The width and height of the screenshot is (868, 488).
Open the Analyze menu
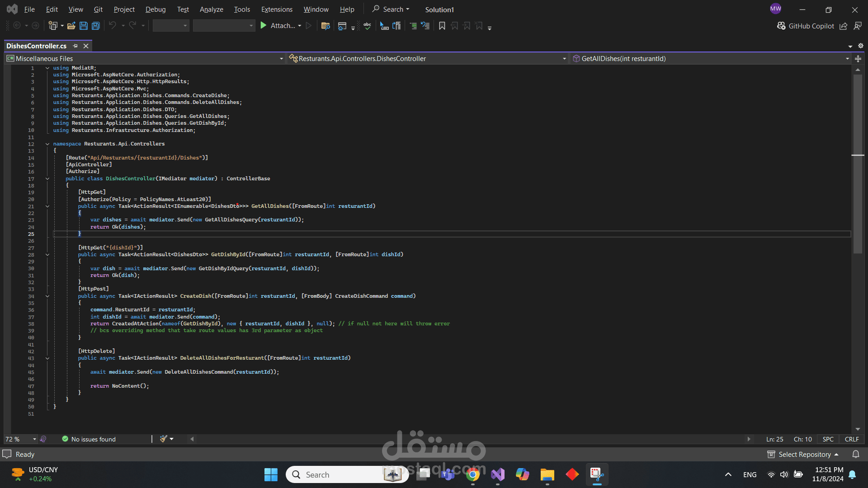(x=211, y=9)
